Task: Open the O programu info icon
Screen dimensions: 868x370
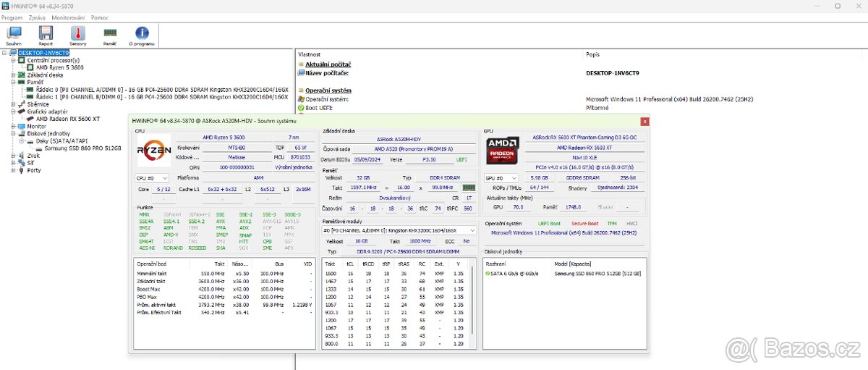Action: pyautogui.click(x=142, y=33)
